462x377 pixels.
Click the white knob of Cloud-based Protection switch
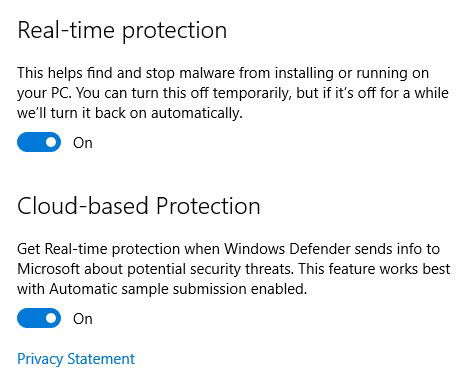pos(51,318)
